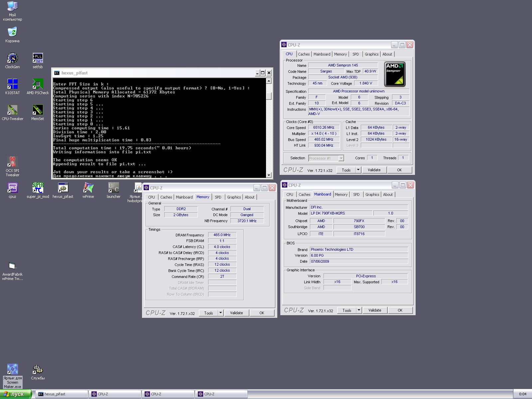Click the BIOS date 07/06/2009
The width and height of the screenshot is (532, 399).
(359, 261)
